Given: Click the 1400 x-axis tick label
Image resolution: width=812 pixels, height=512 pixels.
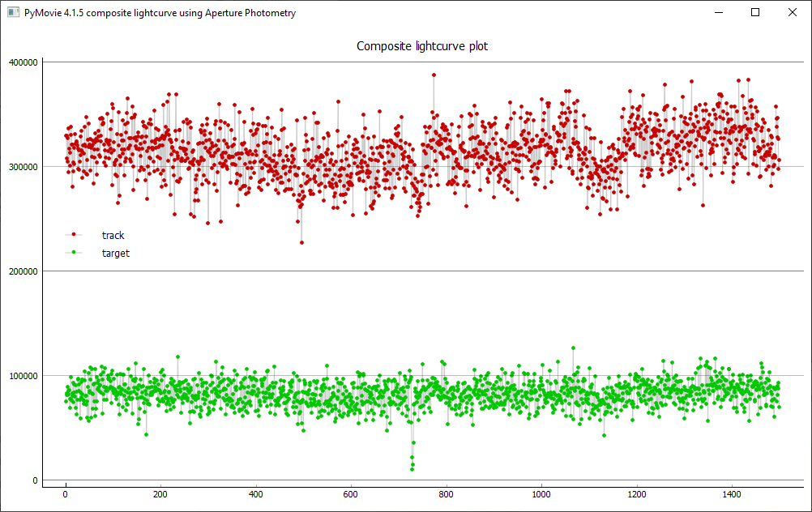Looking at the screenshot, I should [732, 493].
